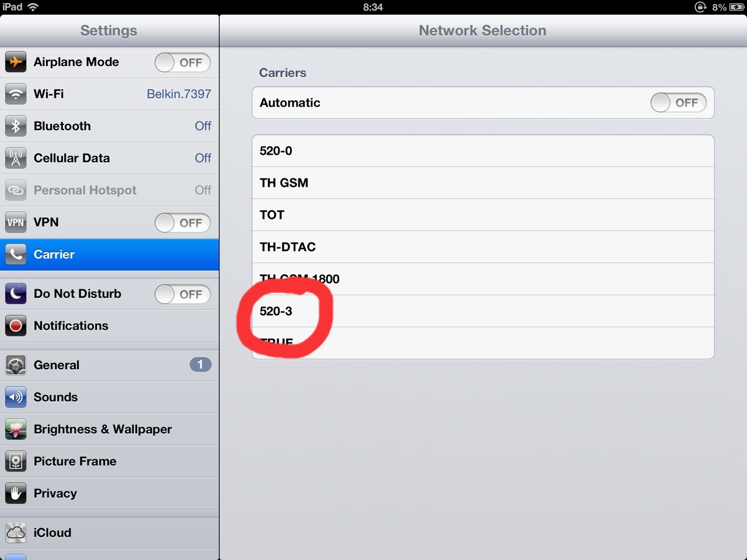
Task: Tap the Privacy hand icon
Action: click(16, 494)
